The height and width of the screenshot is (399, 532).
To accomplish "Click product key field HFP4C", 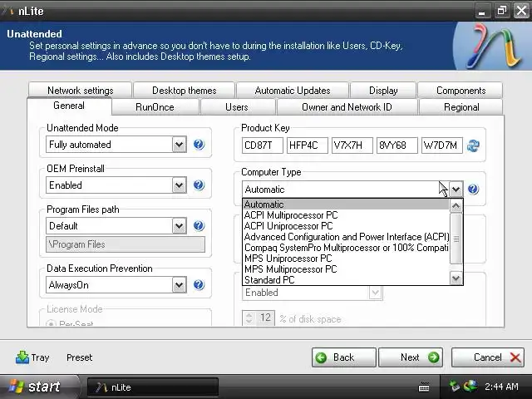I will click(x=307, y=145).
